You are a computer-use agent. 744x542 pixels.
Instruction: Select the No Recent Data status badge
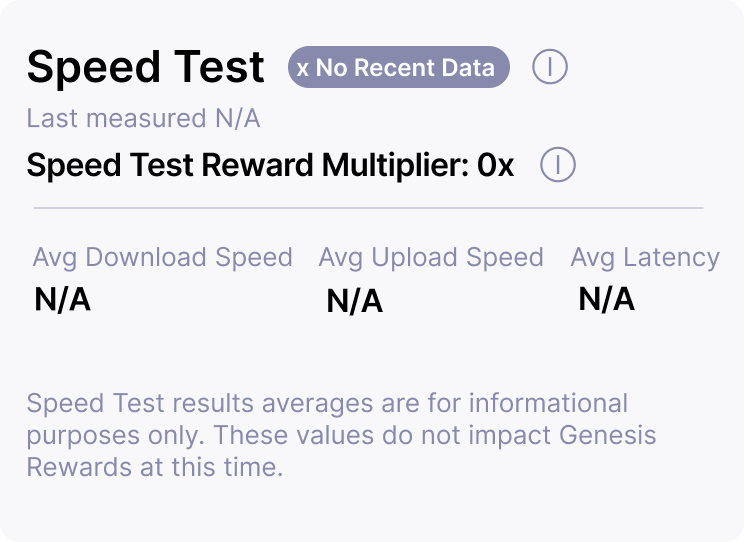(x=398, y=68)
